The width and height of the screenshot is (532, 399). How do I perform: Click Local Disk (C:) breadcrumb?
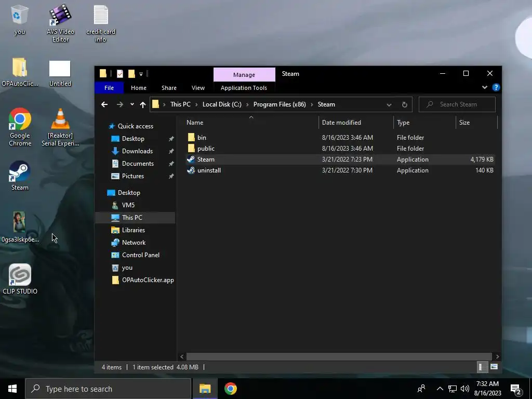222,104
